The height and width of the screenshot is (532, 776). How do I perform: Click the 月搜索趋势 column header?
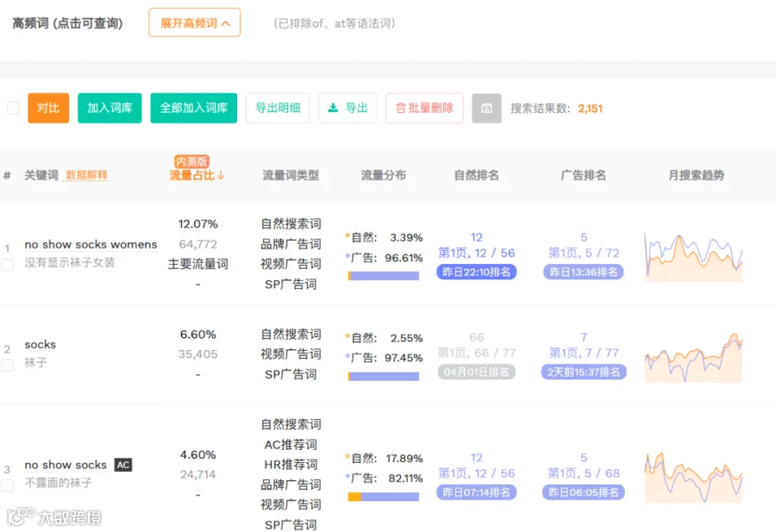pos(697,175)
